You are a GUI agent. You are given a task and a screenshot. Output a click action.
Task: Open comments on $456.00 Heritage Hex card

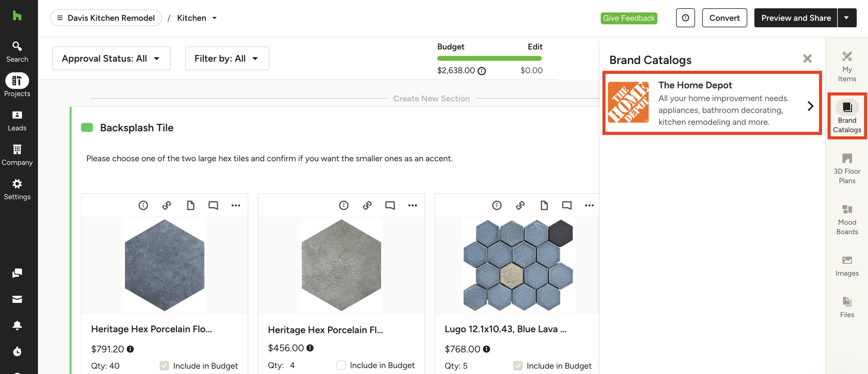pyautogui.click(x=390, y=205)
